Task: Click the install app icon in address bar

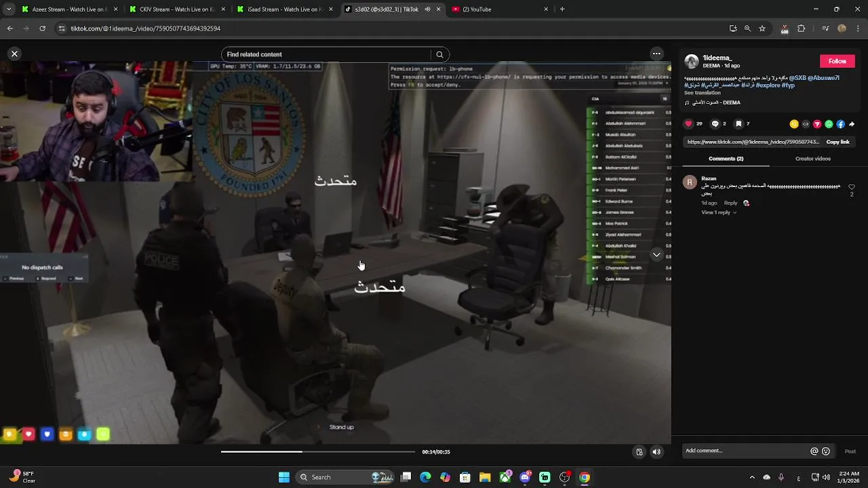Action: click(x=733, y=28)
